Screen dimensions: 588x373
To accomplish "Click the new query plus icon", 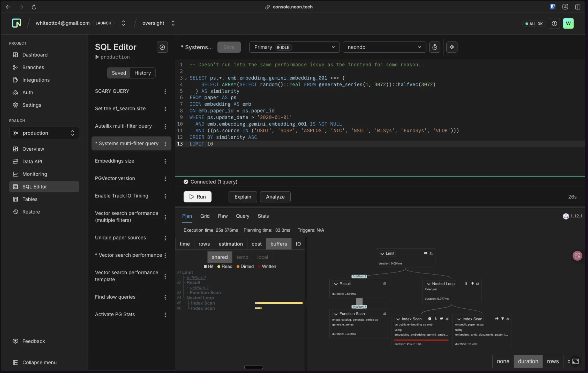I will coord(162,47).
